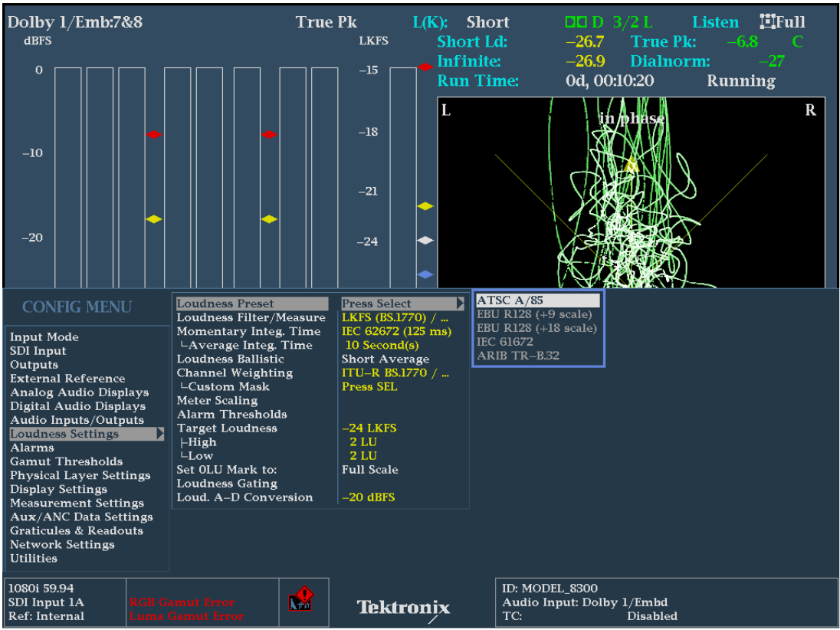
Task: Click the 10 Second(s) value
Action: [x=382, y=345]
